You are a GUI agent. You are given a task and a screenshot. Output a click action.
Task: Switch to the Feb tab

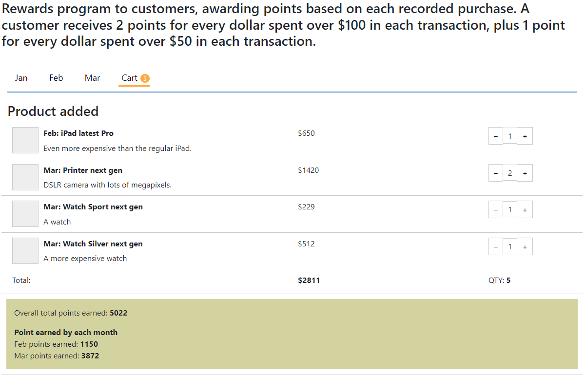(x=56, y=78)
